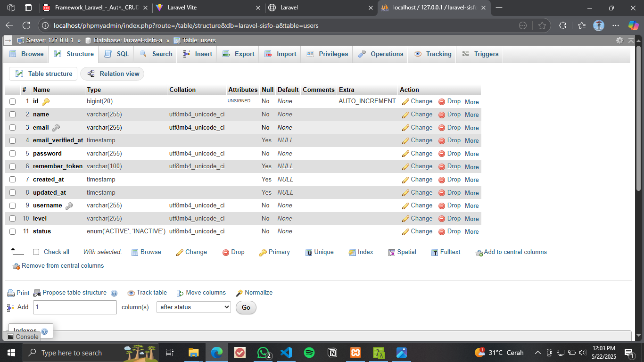Click the phpMyAdmin page settings gear icon
This screenshot has width=644, height=362.
point(619,41)
